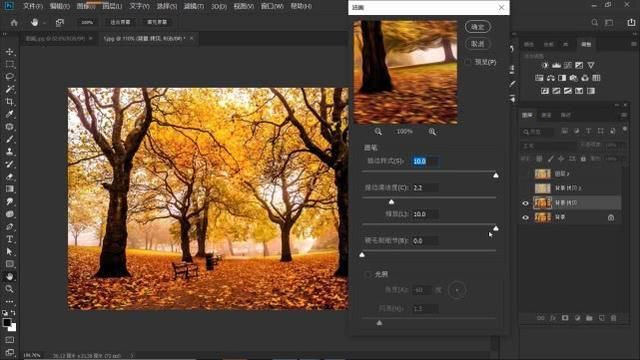Click the 硬毛刷细节 slider handle

(x=362, y=255)
